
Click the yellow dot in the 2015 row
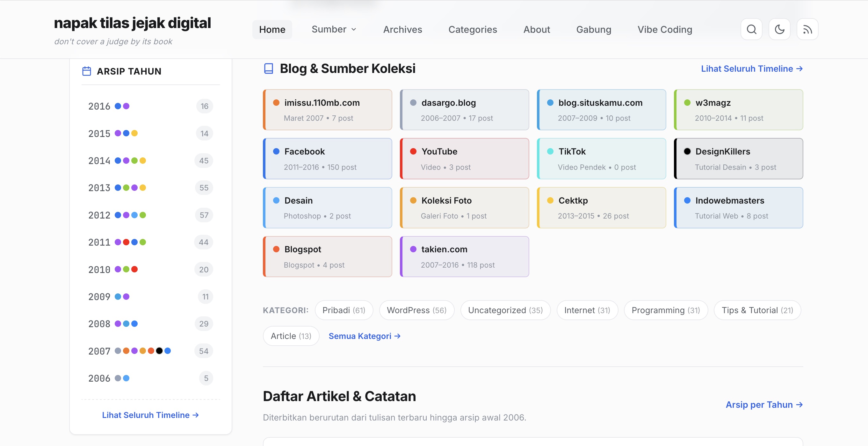pyautogui.click(x=134, y=133)
